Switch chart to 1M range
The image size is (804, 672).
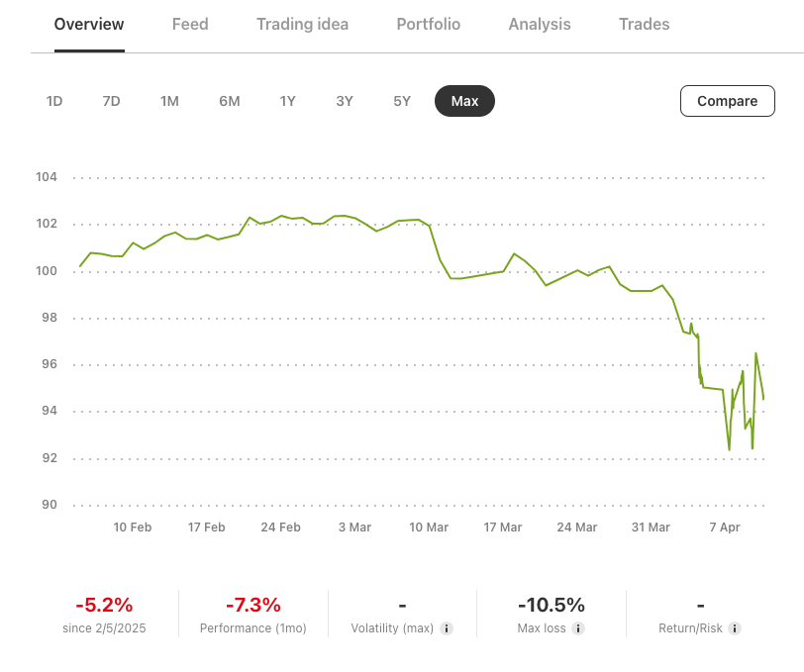click(169, 101)
